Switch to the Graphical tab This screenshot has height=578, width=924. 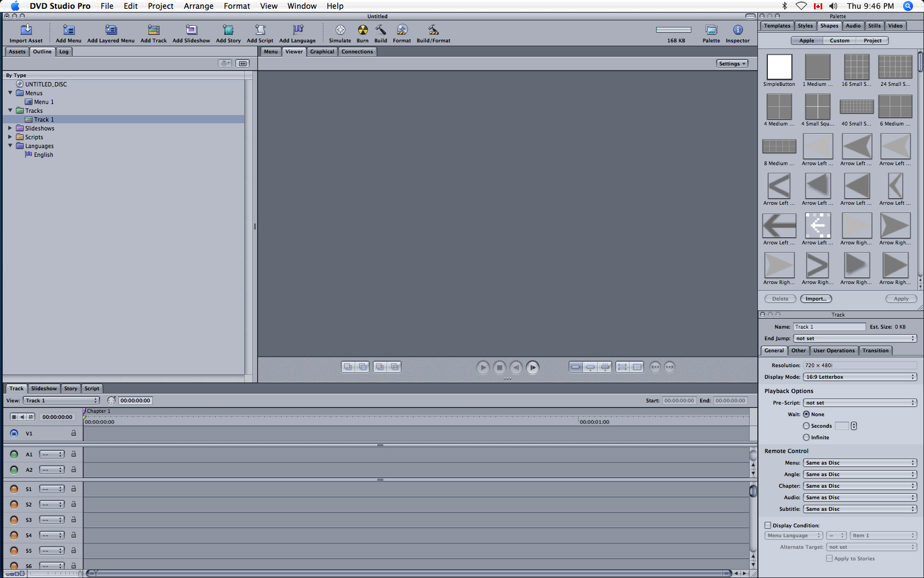click(x=322, y=52)
